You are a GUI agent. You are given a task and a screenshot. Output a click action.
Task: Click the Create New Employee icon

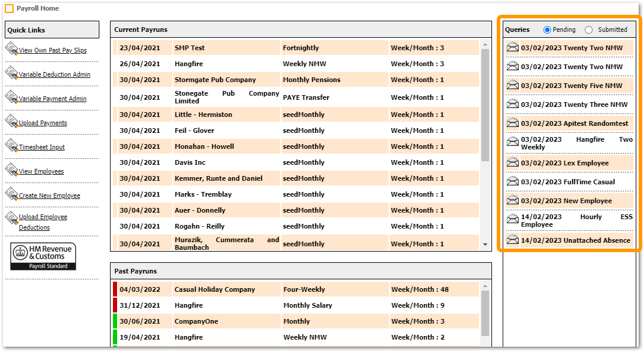(11, 194)
